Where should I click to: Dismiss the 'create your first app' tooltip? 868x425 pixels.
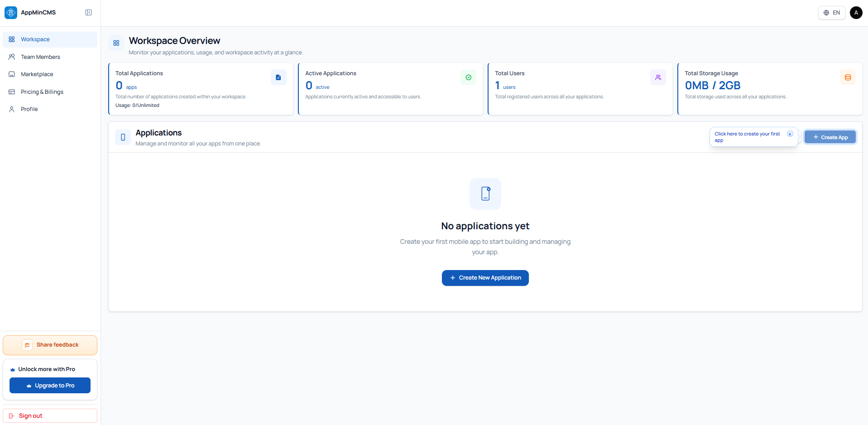point(790,134)
